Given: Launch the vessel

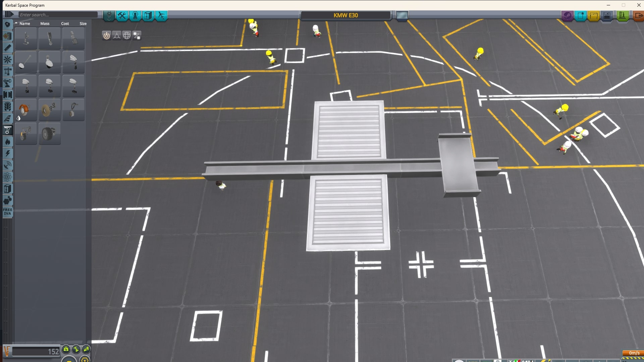Looking at the screenshot, I should click(623, 16).
